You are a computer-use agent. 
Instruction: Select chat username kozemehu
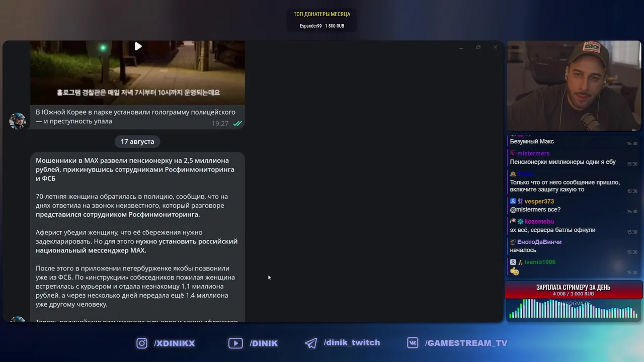[x=539, y=222]
